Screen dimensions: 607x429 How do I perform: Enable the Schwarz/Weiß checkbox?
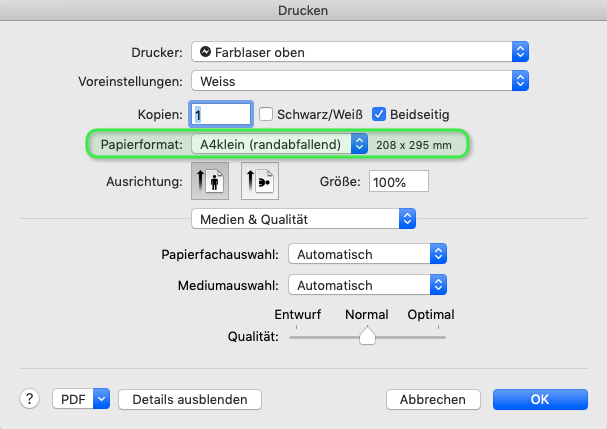click(x=267, y=114)
